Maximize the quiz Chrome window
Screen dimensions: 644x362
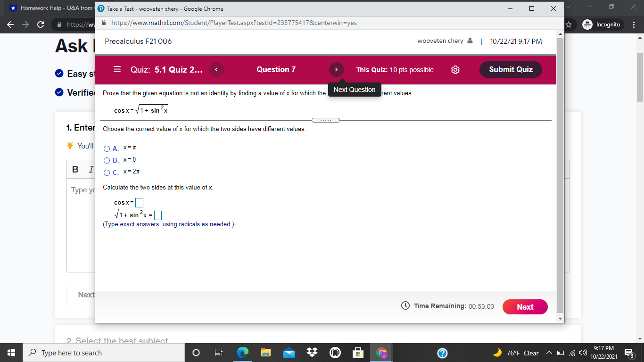[x=532, y=8]
